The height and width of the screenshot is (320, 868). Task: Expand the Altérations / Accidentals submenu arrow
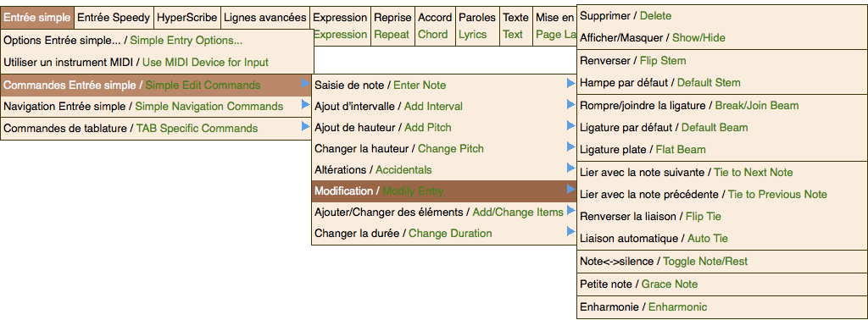click(x=570, y=168)
